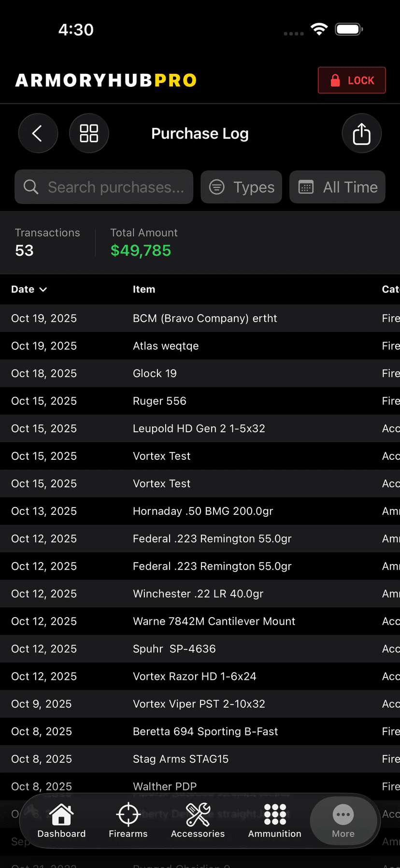Select the Vortex Razor HD 1-6x24 entry
This screenshot has width=400, height=868.
(194, 676)
